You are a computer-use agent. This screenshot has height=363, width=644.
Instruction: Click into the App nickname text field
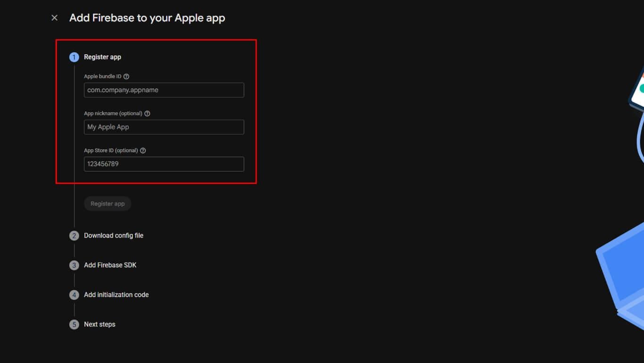click(x=164, y=127)
